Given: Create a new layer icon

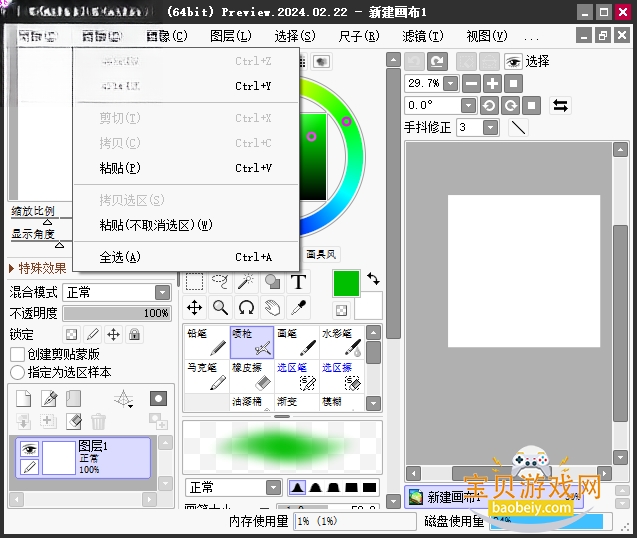Looking at the screenshot, I should pos(24,399).
